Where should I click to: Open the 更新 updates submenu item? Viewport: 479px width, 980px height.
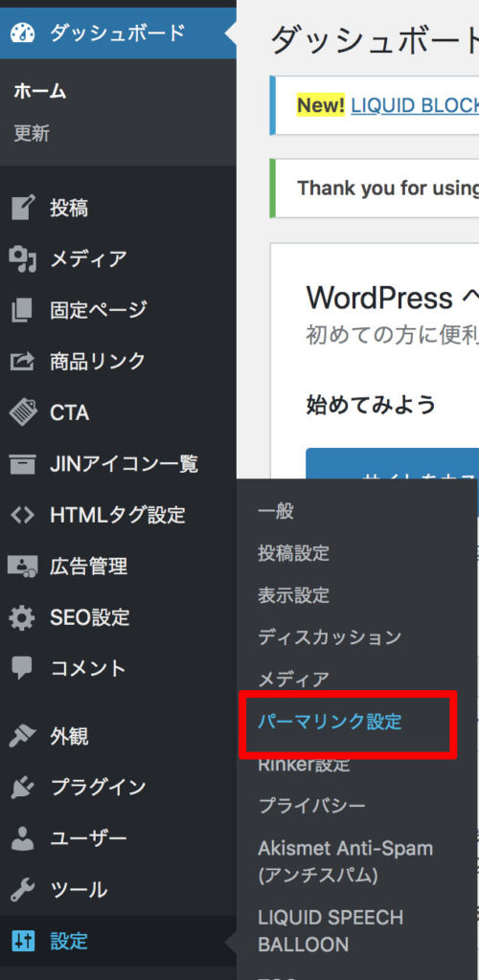(32, 133)
